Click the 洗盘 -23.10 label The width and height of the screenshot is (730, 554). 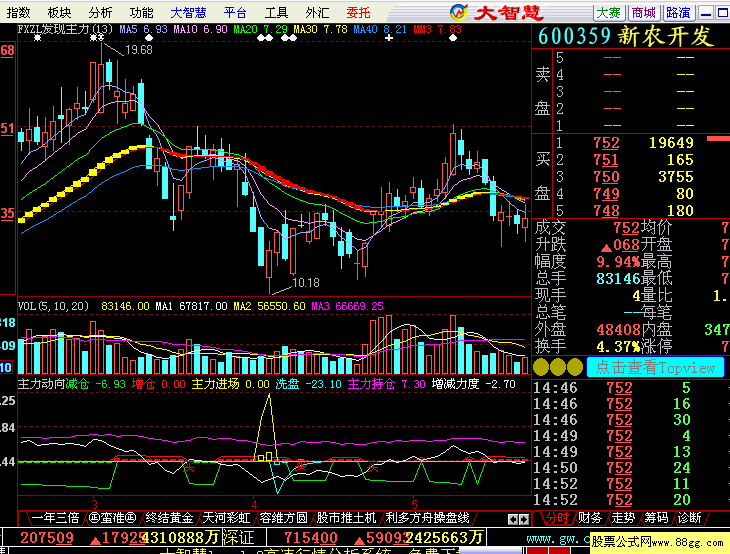click(x=308, y=384)
